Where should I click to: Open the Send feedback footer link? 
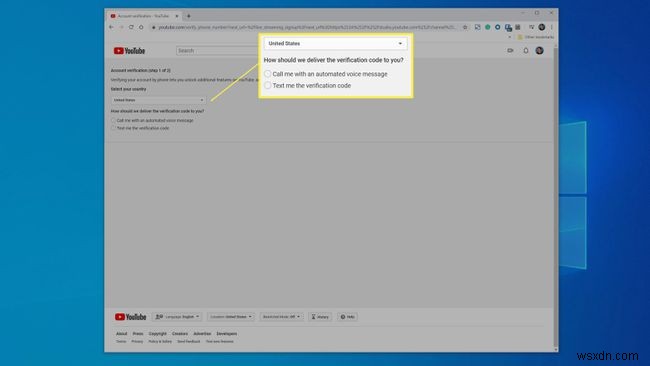click(x=189, y=342)
